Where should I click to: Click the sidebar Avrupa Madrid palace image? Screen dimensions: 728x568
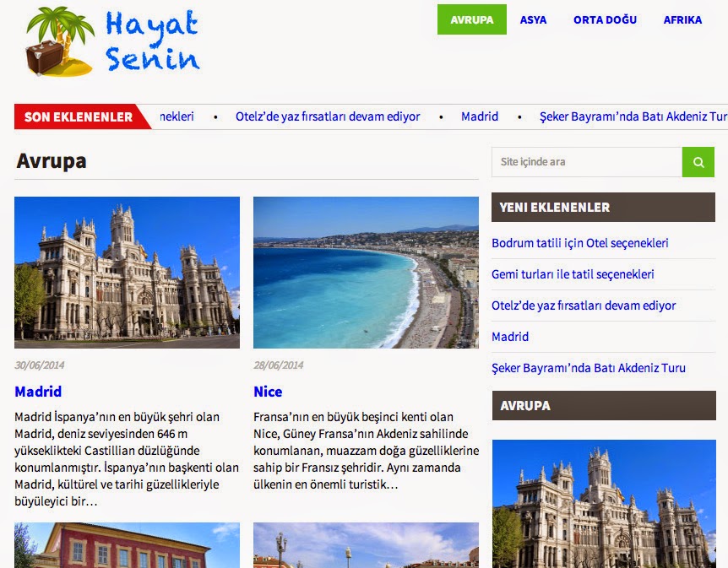coord(603,503)
